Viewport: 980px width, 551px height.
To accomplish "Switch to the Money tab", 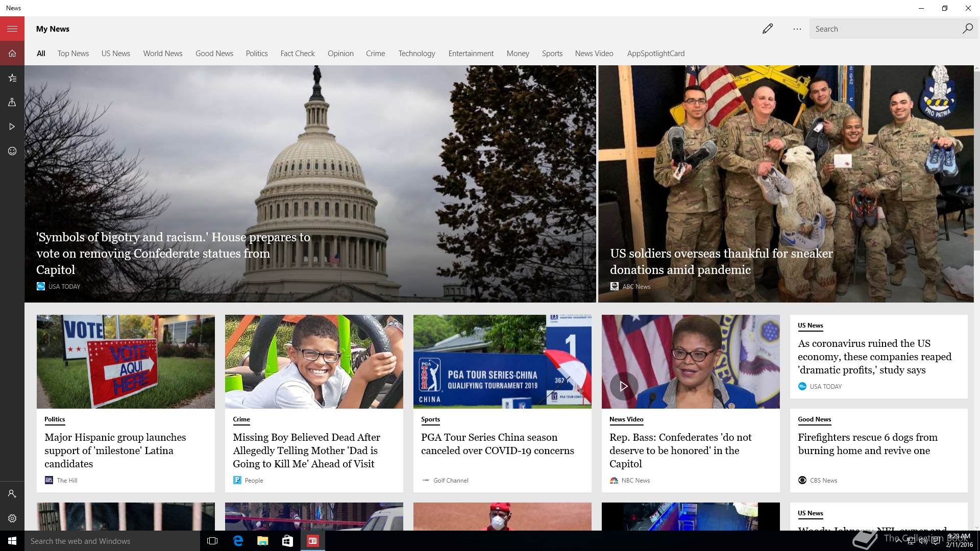I will pyautogui.click(x=518, y=54).
